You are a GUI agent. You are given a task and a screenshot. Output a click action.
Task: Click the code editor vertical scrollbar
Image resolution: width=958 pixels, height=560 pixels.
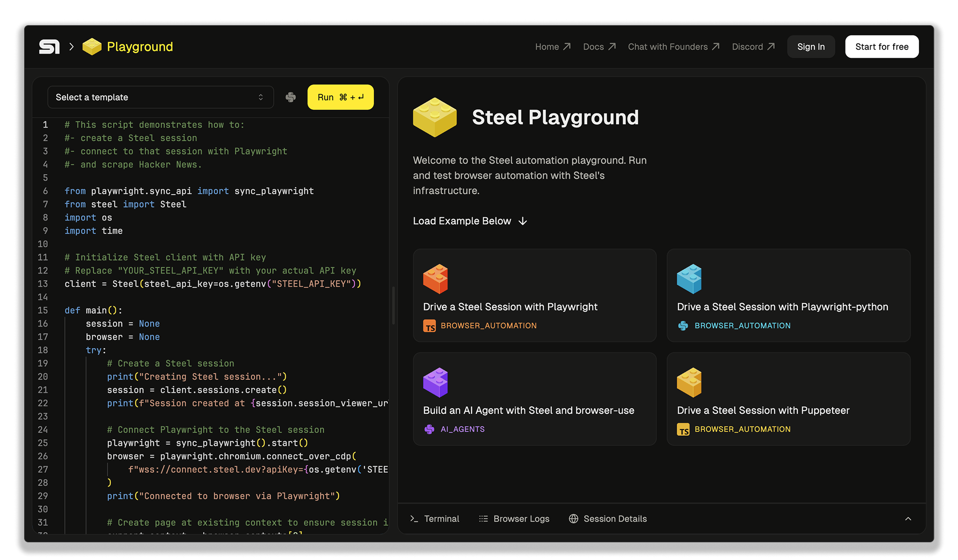click(393, 305)
